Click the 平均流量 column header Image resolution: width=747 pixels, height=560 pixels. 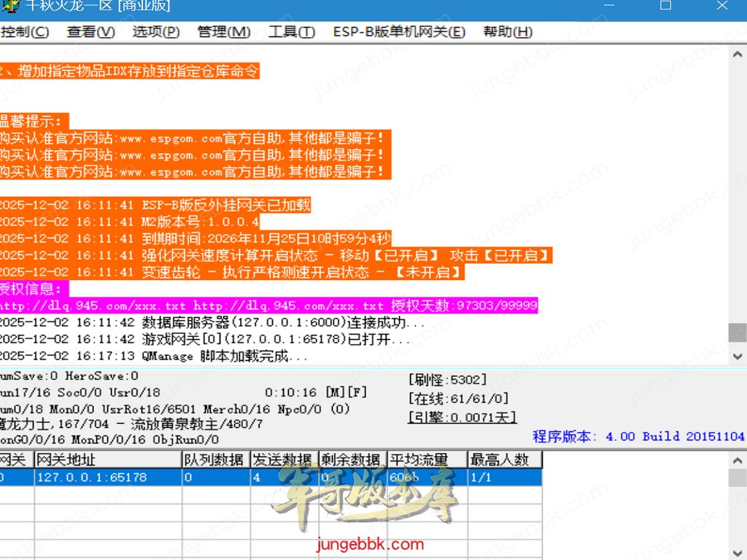(427, 459)
